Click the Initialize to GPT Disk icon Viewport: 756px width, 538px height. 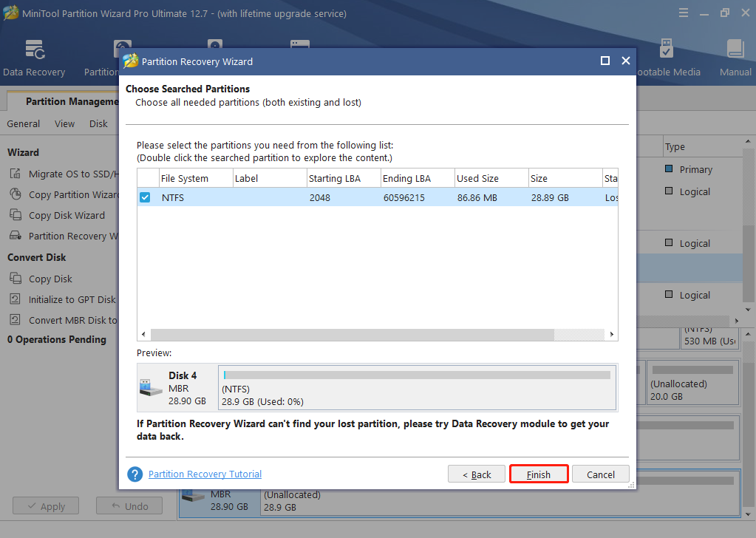click(x=16, y=299)
